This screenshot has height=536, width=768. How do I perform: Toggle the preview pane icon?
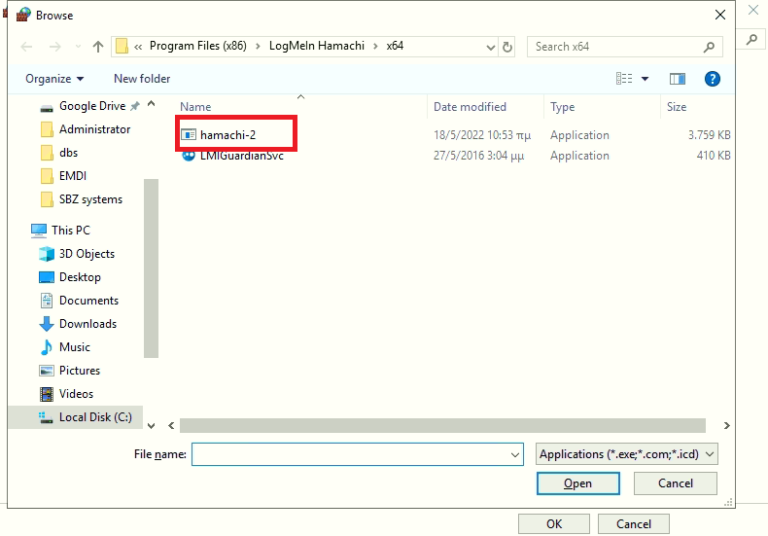pos(677,79)
